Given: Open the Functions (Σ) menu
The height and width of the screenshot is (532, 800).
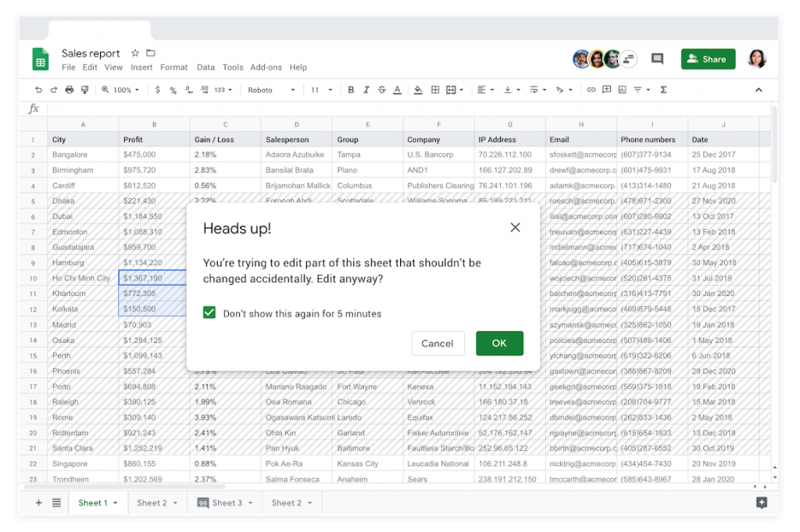Looking at the screenshot, I should tap(664, 89).
